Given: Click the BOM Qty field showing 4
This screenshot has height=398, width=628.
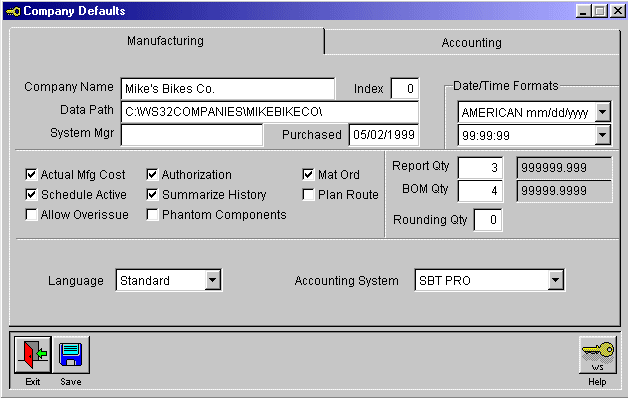Looking at the screenshot, I should pos(480,191).
